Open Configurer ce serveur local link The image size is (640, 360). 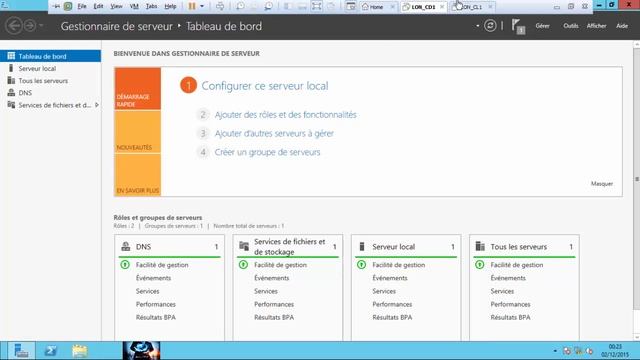(x=264, y=86)
